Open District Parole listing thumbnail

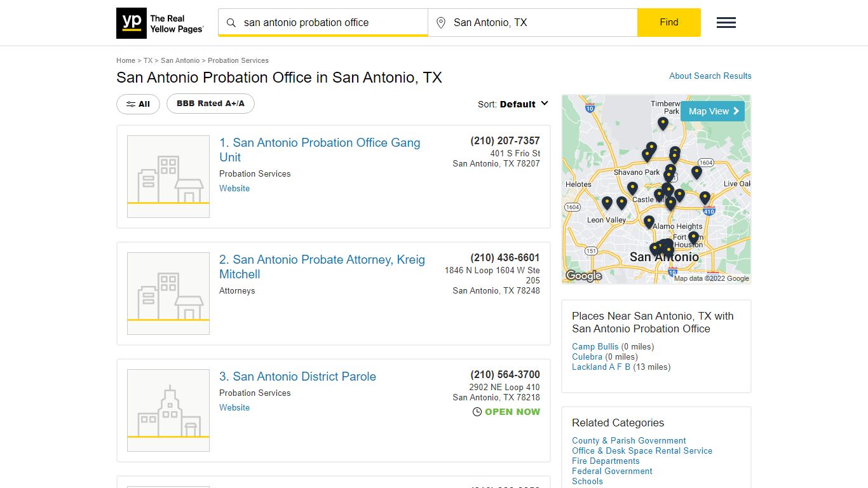click(168, 410)
